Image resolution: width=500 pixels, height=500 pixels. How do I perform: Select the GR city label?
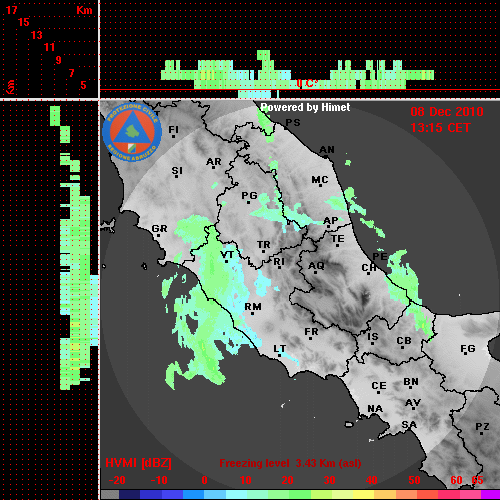tap(159, 229)
